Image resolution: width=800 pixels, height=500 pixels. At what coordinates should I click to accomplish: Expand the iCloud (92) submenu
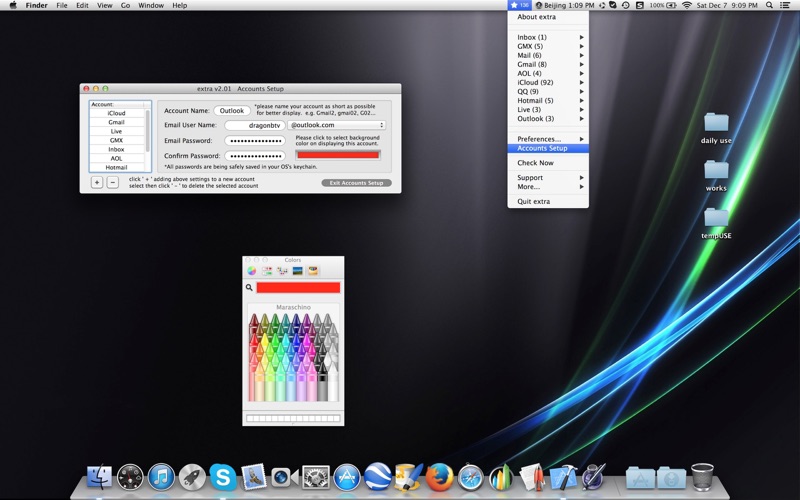tap(548, 82)
